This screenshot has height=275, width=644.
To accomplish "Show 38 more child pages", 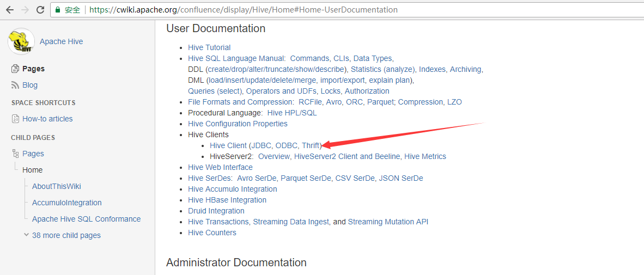I will point(66,236).
